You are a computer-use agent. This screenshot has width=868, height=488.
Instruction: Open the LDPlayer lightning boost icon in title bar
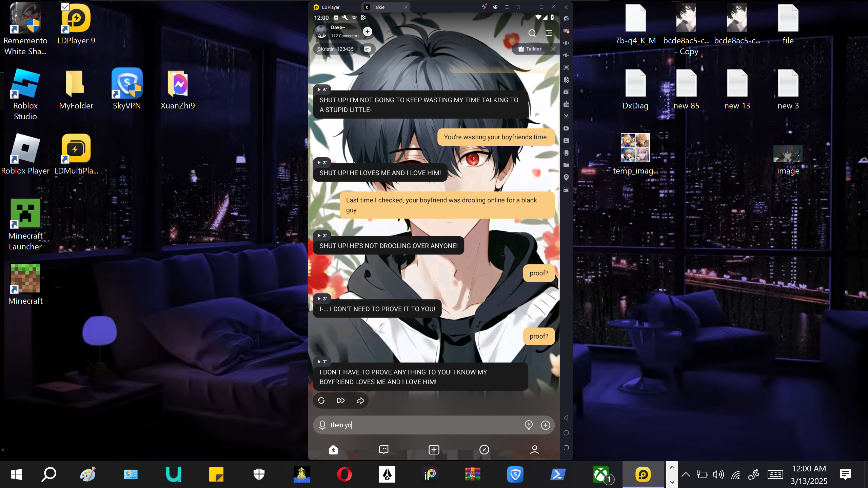click(484, 7)
